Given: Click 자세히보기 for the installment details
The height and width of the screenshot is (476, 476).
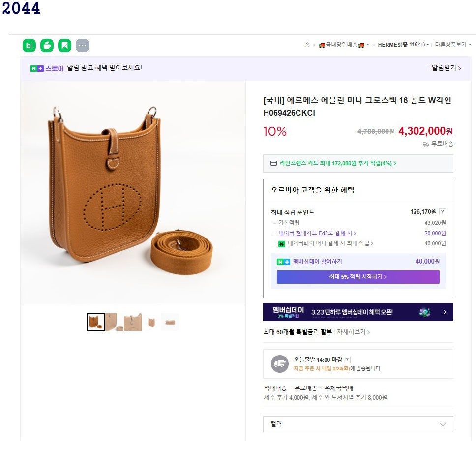Looking at the screenshot, I should [x=353, y=332].
